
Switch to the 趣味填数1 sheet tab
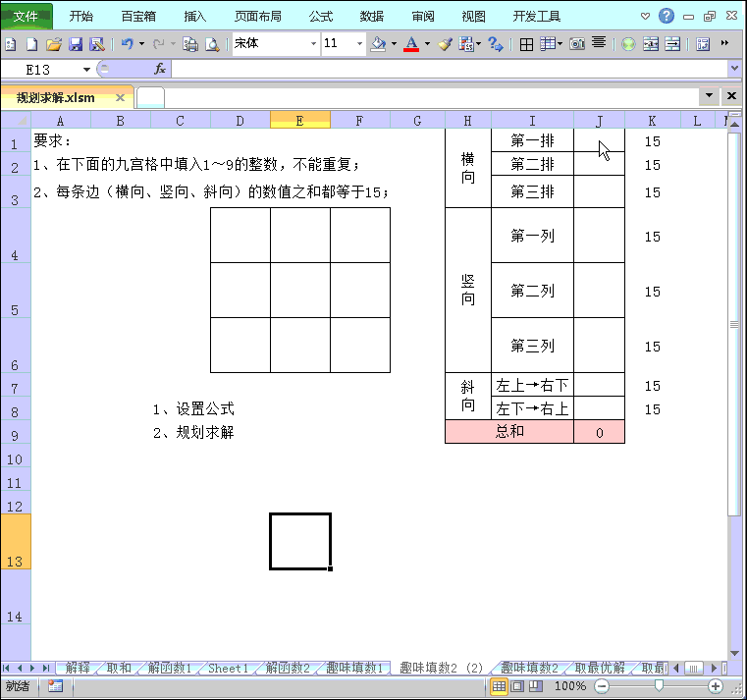[354, 668]
